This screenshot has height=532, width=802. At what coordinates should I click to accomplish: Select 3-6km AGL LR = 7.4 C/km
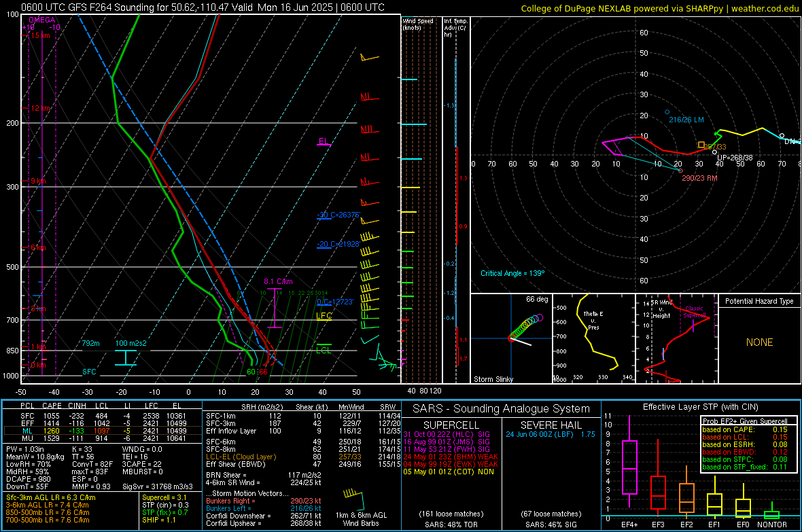tap(47, 505)
